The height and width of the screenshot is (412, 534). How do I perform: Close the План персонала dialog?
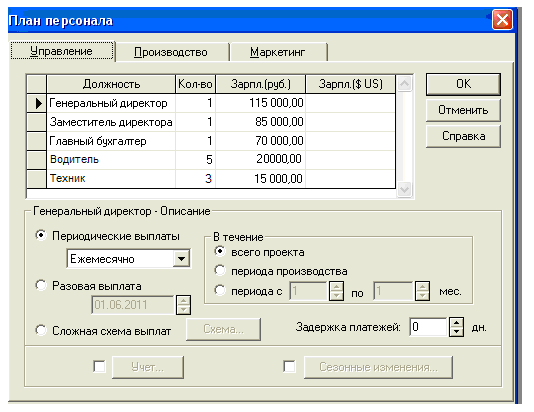click(502, 20)
